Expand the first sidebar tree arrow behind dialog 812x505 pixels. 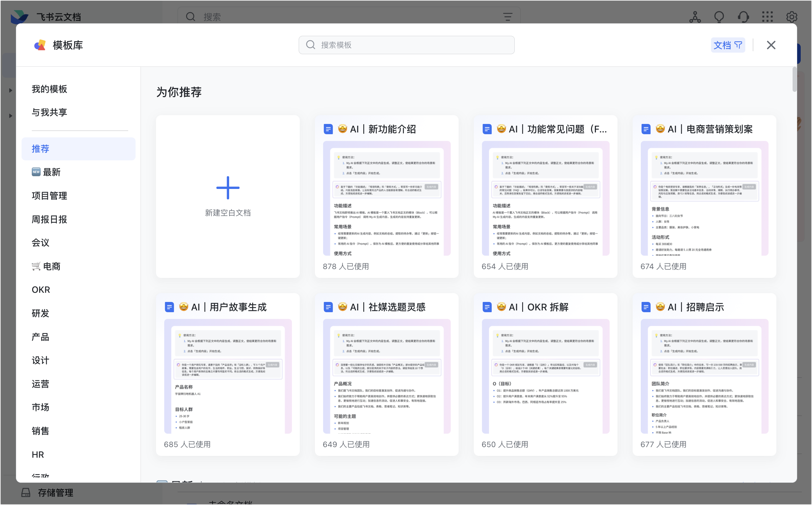click(x=10, y=90)
